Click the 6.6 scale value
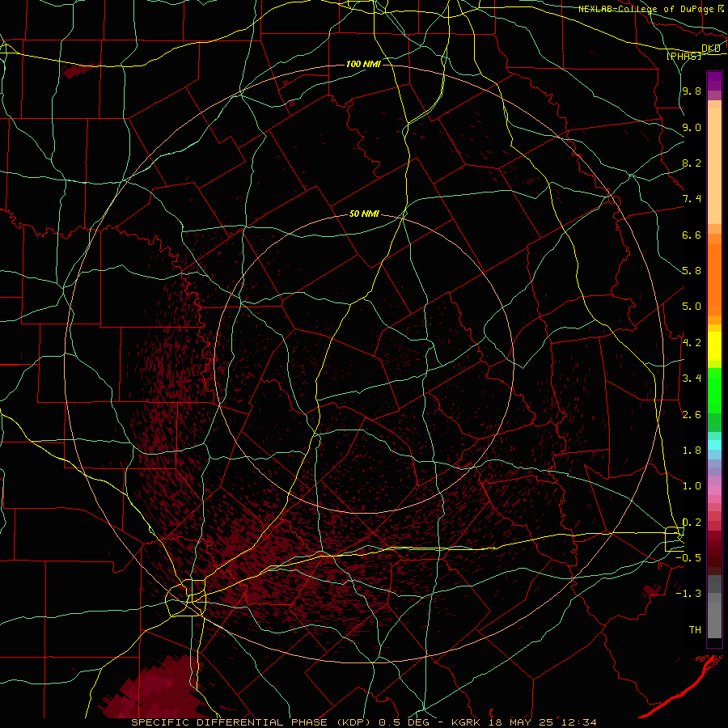The image size is (728, 728). [692, 235]
